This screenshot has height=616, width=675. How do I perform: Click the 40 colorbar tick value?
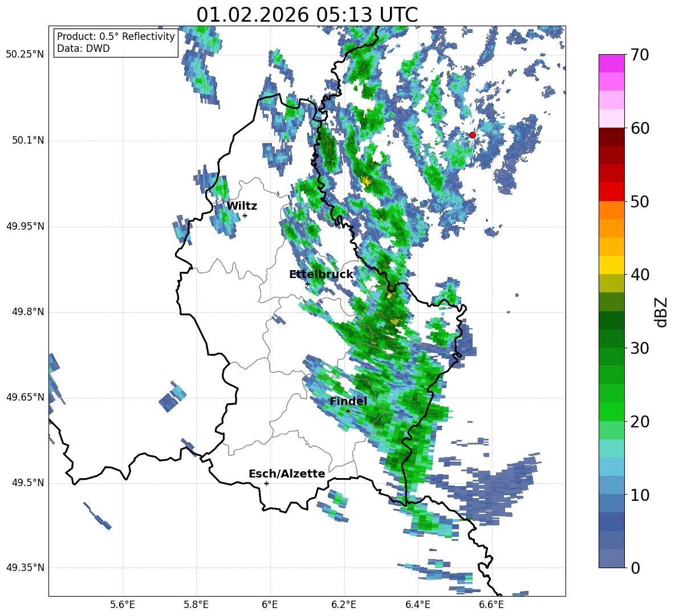(x=640, y=275)
